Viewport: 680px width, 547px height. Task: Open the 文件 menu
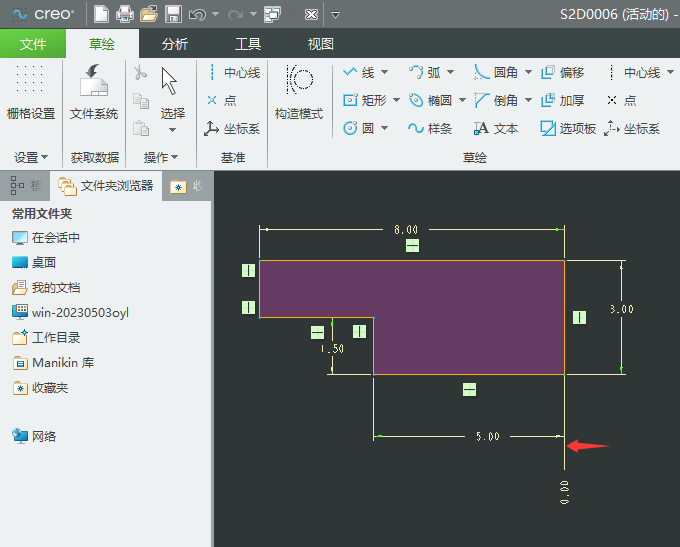click(x=33, y=44)
